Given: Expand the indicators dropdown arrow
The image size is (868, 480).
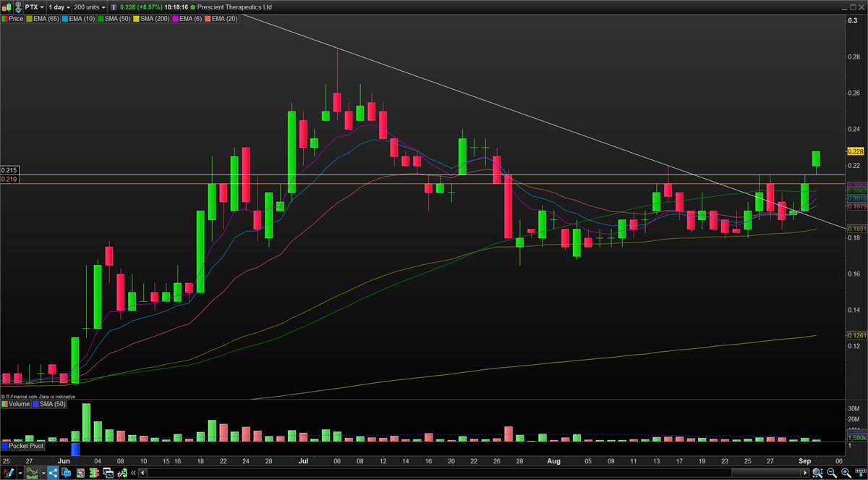Looking at the screenshot, I should click(43, 473).
